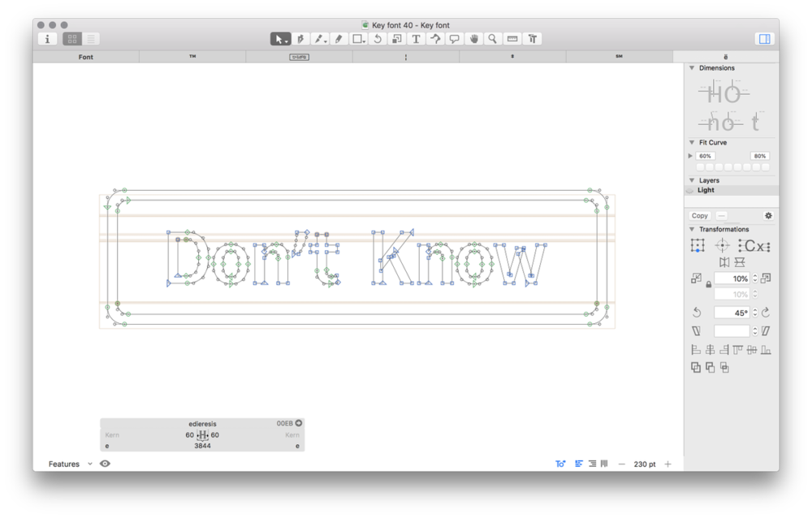Image resolution: width=812 pixels, height=518 pixels.
Task: Open Font Info with the i button
Action: click(47, 39)
